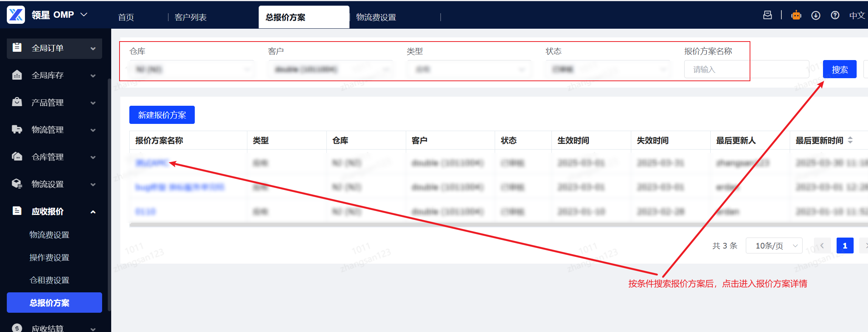This screenshot has width=868, height=332.
Task: Click the 应收报价 document icon
Action: pos(17,211)
